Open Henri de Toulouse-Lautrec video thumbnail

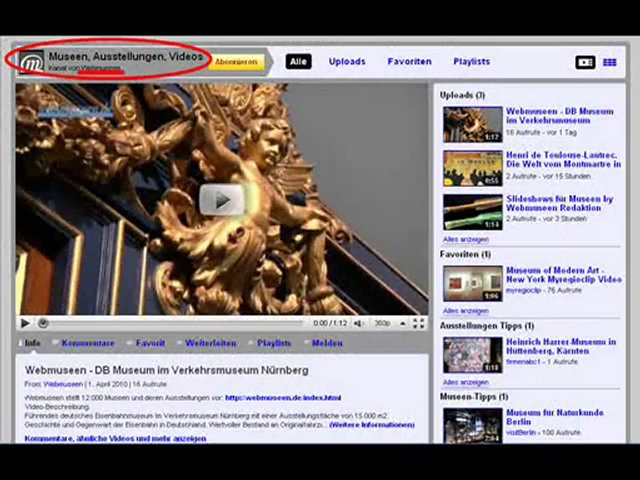pos(473,168)
